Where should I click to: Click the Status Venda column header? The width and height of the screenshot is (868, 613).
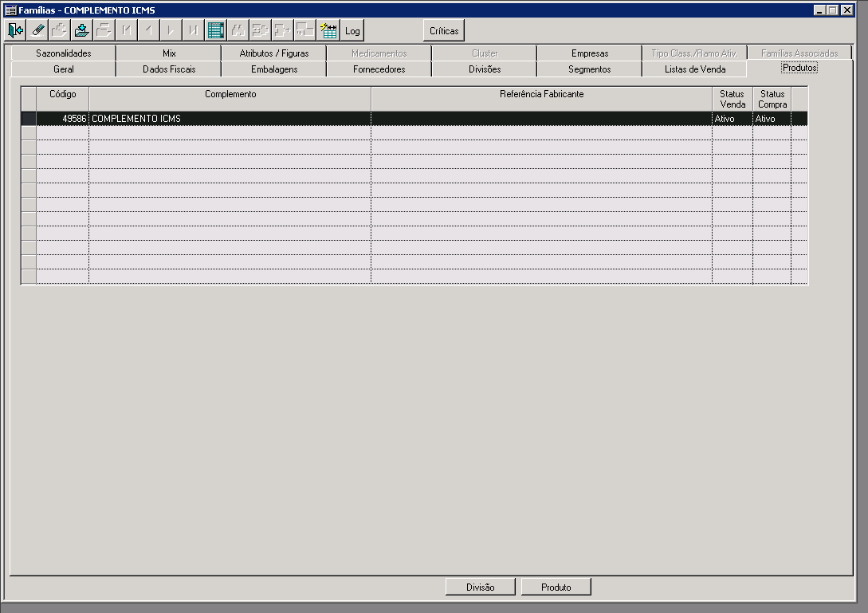(732, 99)
